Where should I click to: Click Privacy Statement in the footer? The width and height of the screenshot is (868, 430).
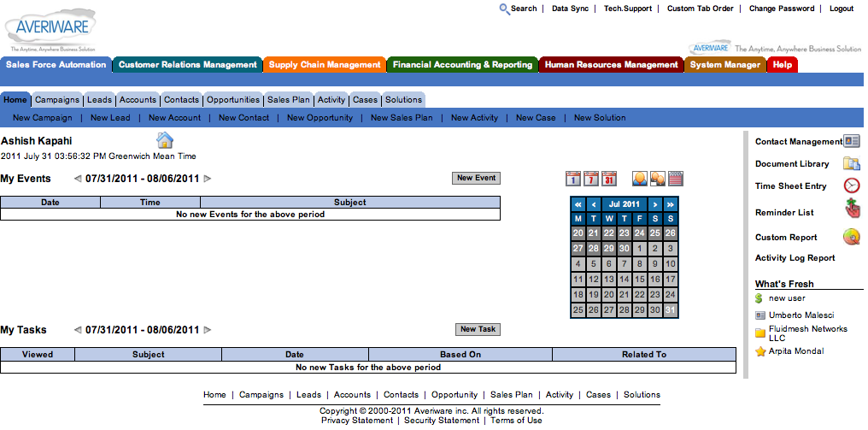[357, 420]
